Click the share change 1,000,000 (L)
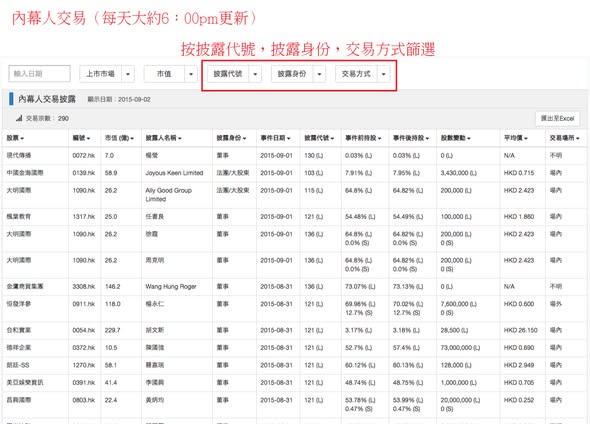 (x=459, y=382)
